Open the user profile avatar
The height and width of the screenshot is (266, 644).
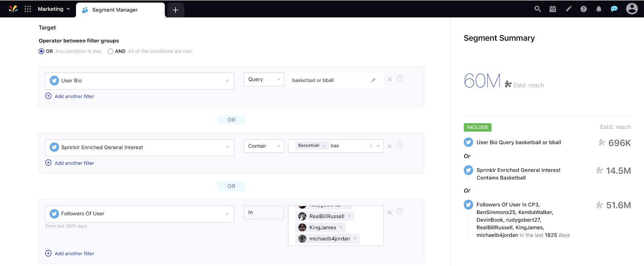coord(632,8)
